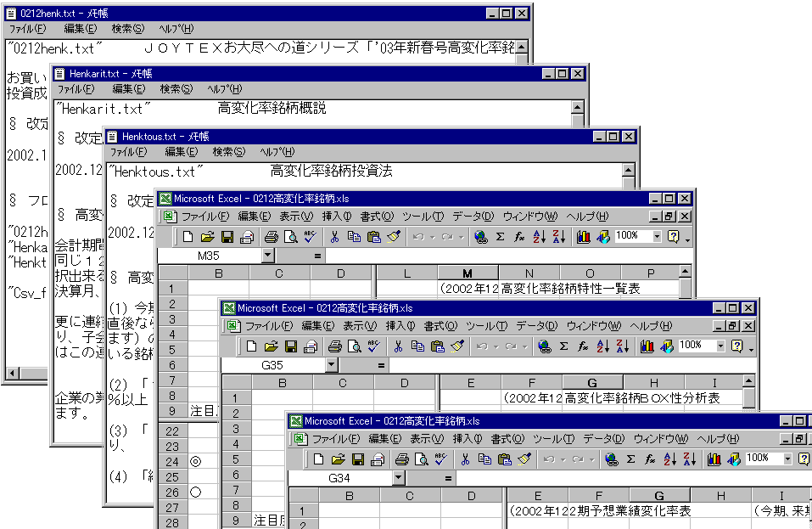Image resolution: width=812 pixels, height=529 pixels.
Task: Click Insert Hyperlink globe icon in the G35 Excel window
Action: point(544,346)
